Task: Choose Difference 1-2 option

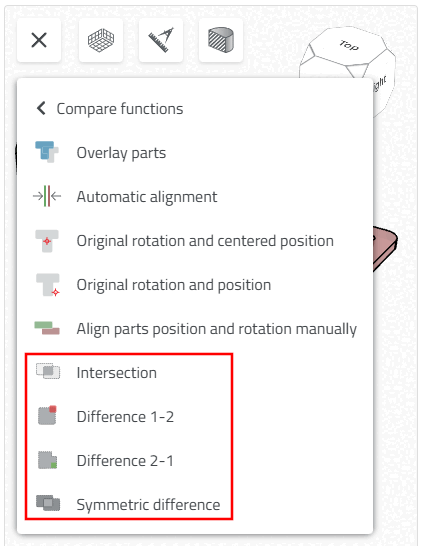Action: (125, 417)
